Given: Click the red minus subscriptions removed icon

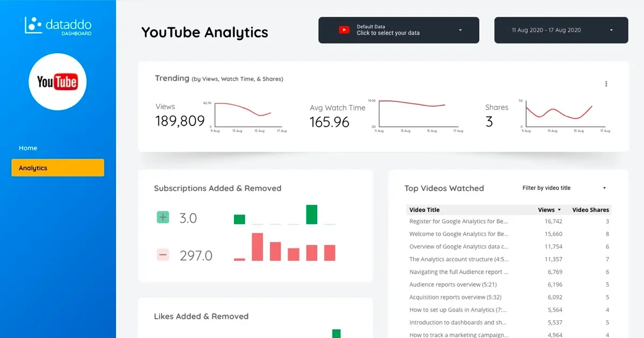Looking at the screenshot, I should pyautogui.click(x=163, y=255).
